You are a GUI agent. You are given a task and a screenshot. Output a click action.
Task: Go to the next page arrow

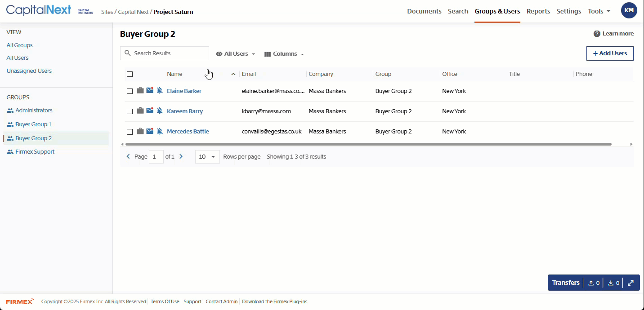pos(181,157)
